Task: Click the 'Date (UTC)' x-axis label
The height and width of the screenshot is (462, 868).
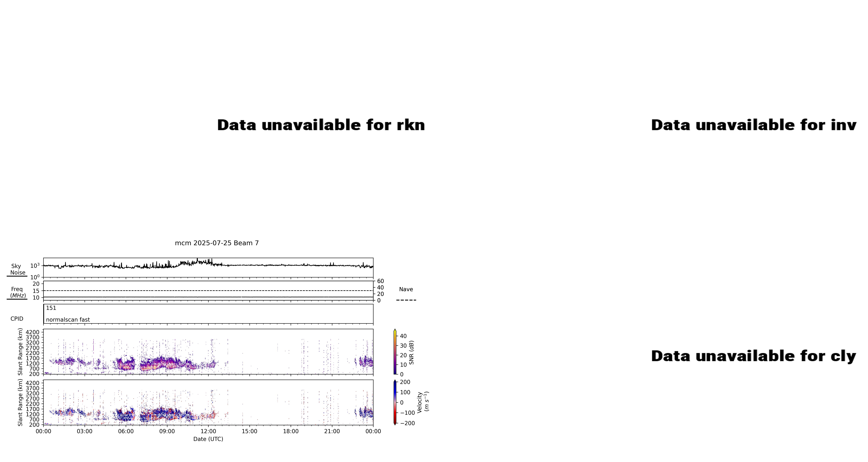Action: (x=208, y=439)
